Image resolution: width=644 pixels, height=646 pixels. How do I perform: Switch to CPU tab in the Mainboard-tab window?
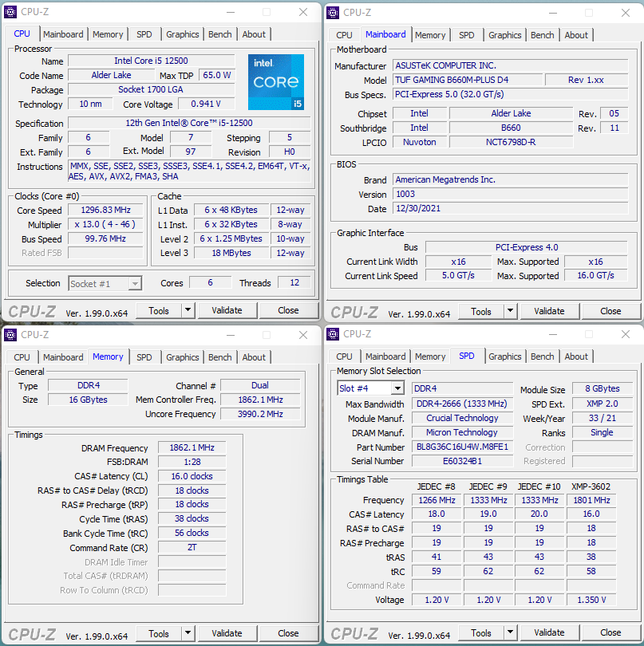pos(344,35)
